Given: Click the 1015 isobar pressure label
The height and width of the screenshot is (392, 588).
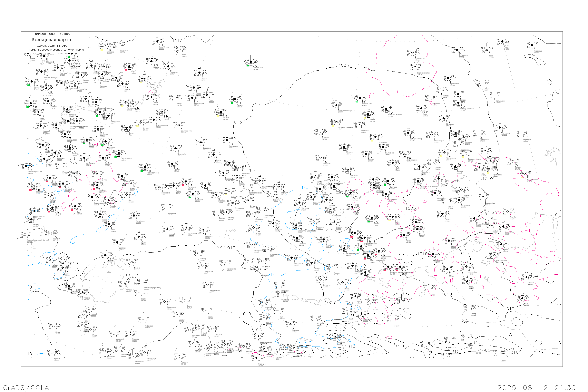Looking at the screenshot, I should coord(399,346).
